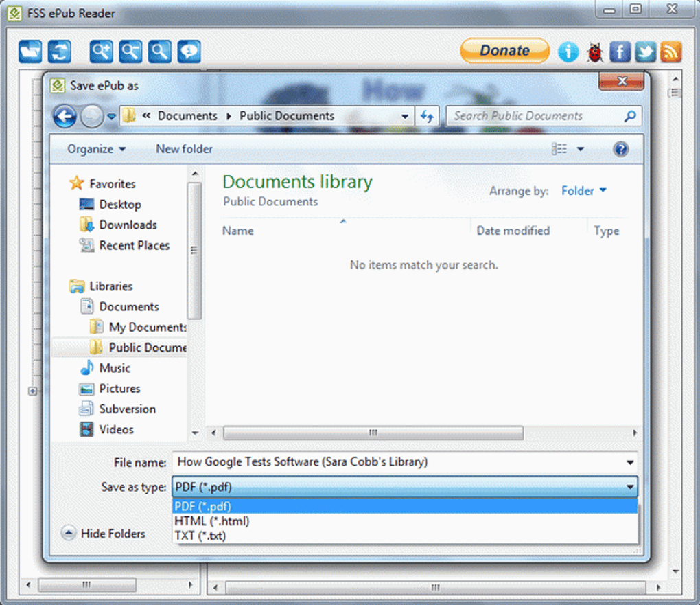Viewport: 700px width, 605px height.
Task: Zoom in with the plus magnifier icon
Action: [x=102, y=52]
